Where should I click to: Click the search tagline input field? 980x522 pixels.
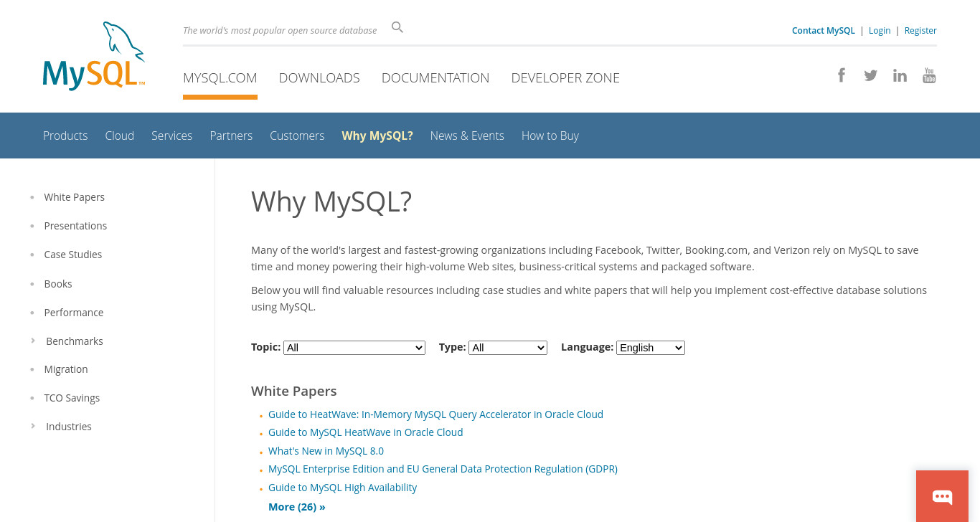[280, 30]
